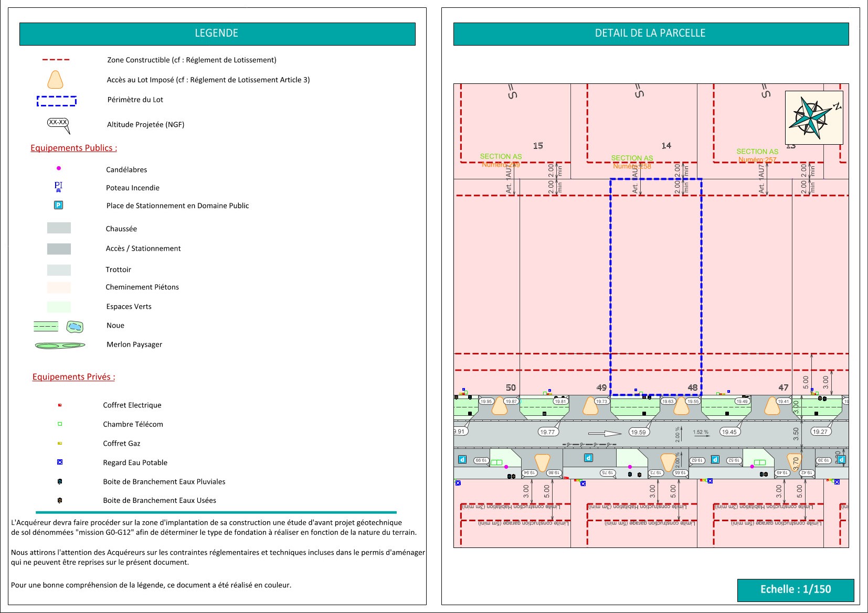The image size is (868, 613).
Task: Click the red Coffret Electrique legend icon
Action: (60, 405)
